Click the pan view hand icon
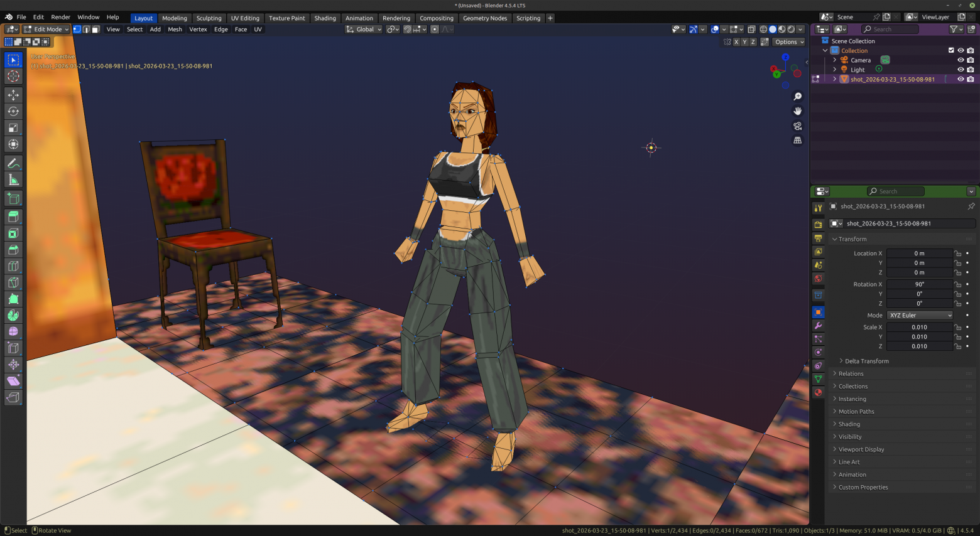This screenshot has width=980, height=536. click(797, 111)
